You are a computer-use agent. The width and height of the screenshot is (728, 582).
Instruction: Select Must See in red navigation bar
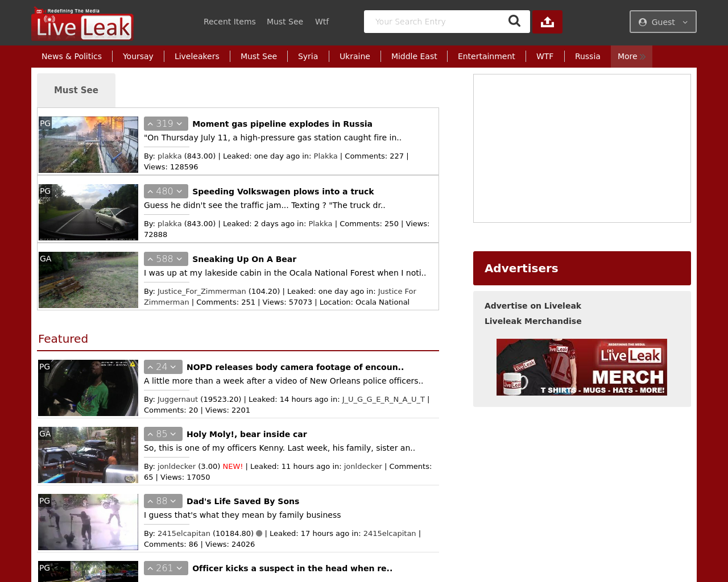[259, 56]
